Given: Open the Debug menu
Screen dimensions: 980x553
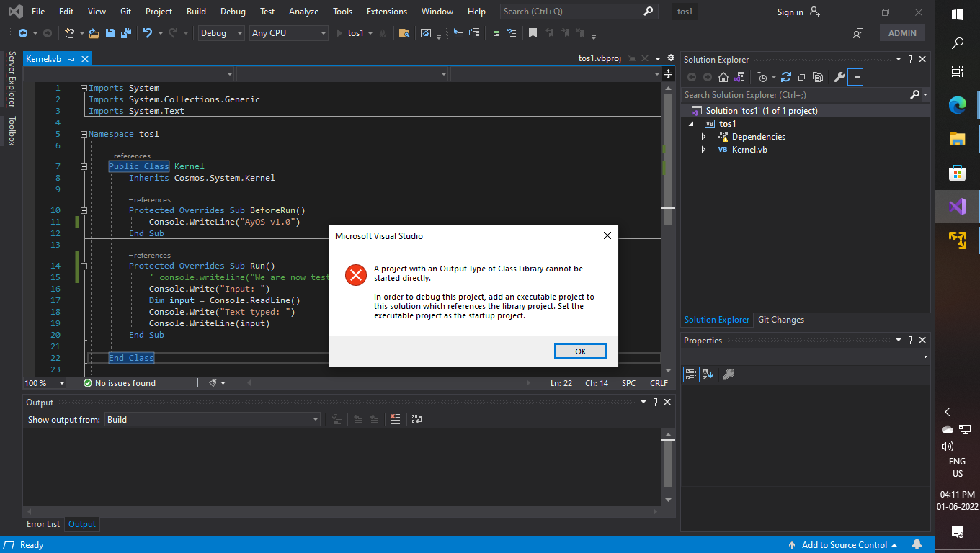Looking at the screenshot, I should coord(233,11).
